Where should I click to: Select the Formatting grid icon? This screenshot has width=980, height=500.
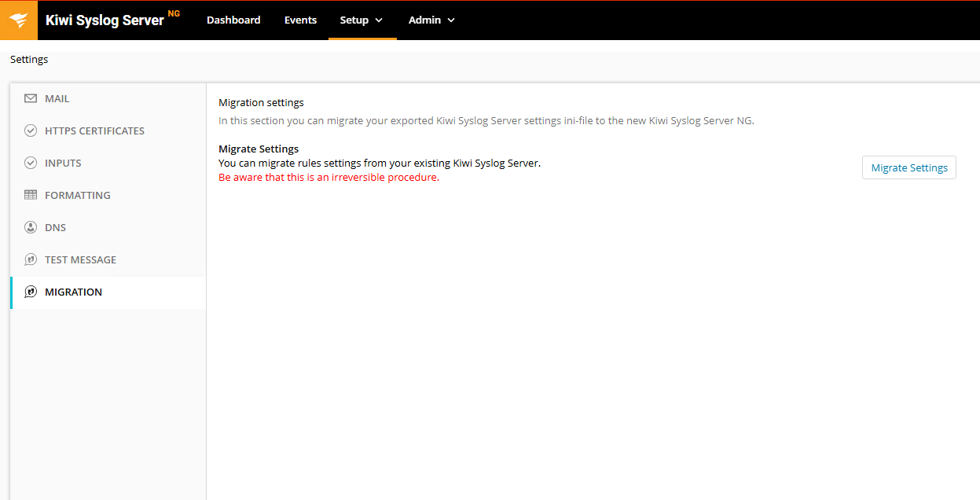pyautogui.click(x=31, y=194)
